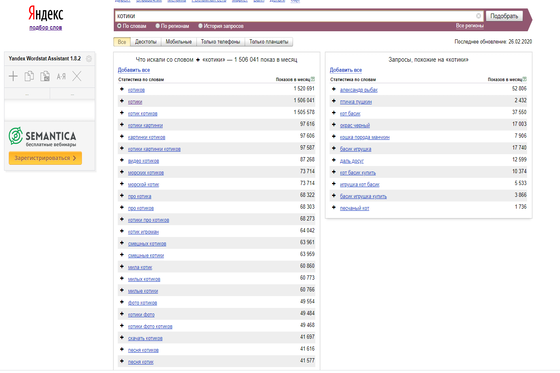This screenshot has width=560, height=373.
Task: Add similar query with plus in 37 550 row
Action: 334,113
